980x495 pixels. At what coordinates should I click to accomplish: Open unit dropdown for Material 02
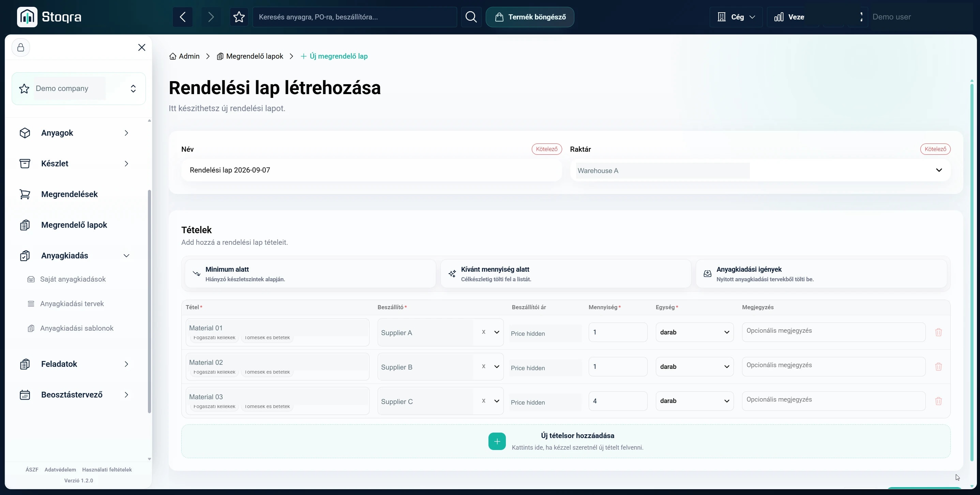click(695, 366)
